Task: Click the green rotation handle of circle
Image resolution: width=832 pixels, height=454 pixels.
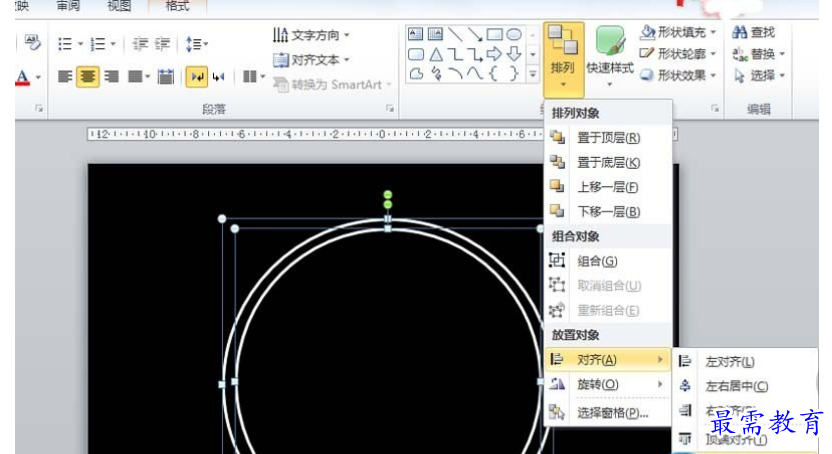Action: point(388,195)
